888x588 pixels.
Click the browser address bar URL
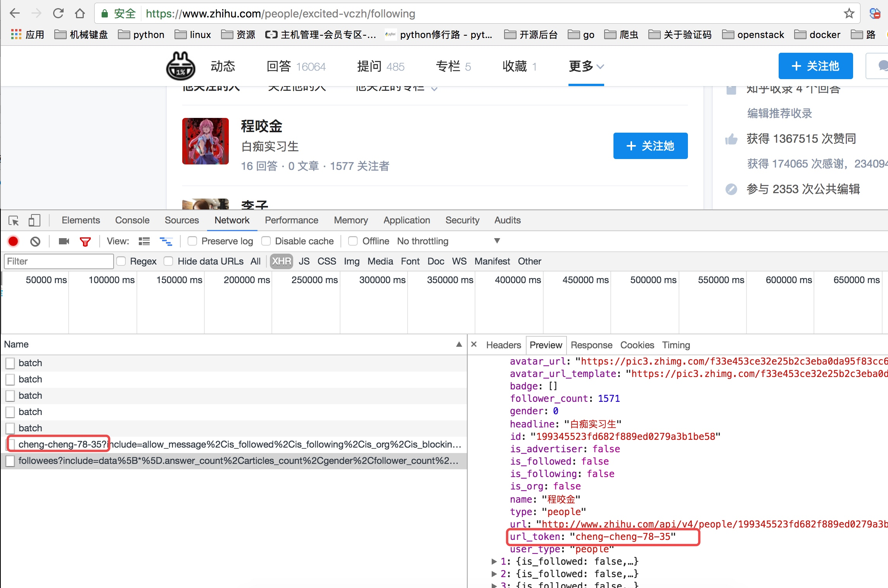280,14
